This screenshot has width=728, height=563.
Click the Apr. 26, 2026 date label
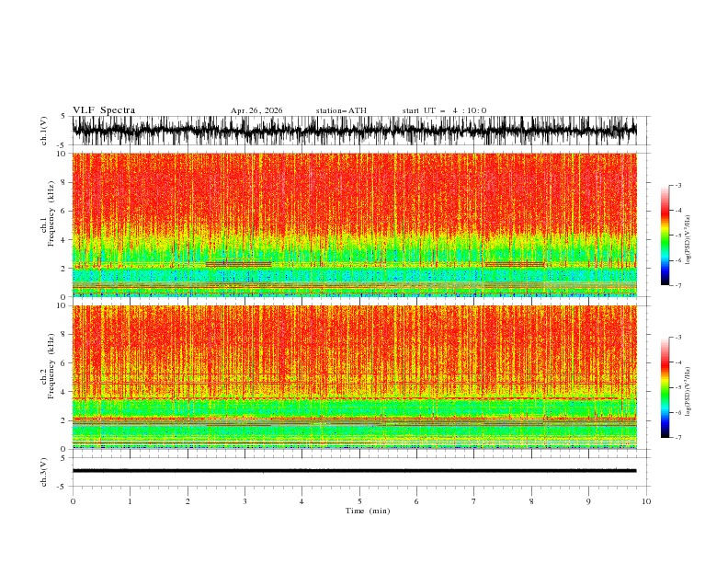point(256,110)
